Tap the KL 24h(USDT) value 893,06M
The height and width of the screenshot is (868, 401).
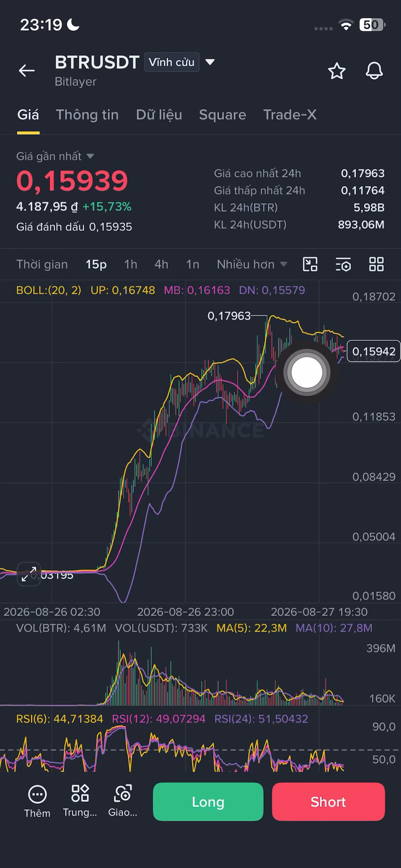361,225
